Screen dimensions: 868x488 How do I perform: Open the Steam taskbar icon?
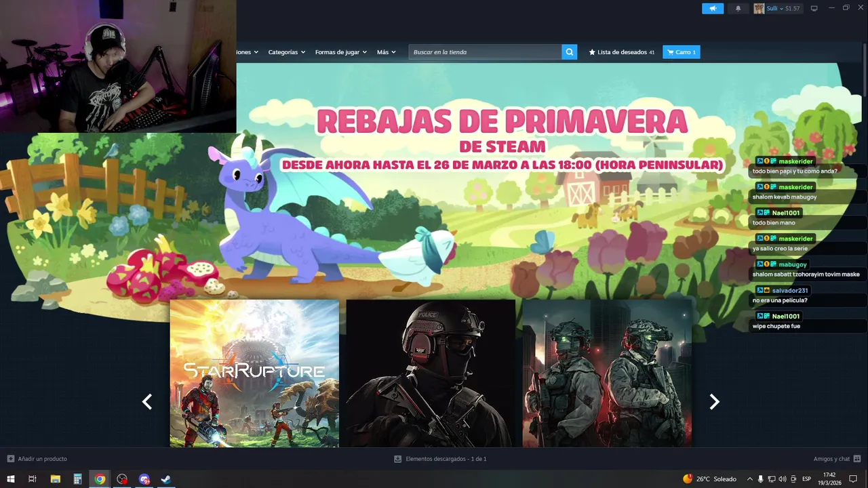165,479
